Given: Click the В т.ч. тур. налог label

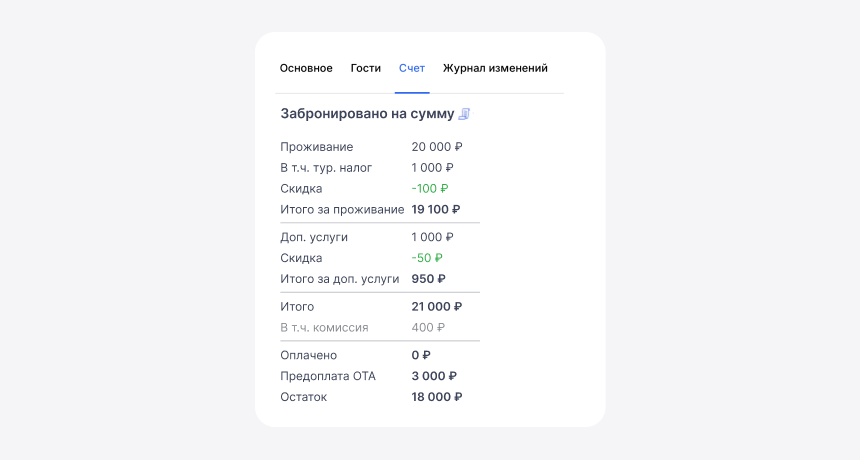Looking at the screenshot, I should pos(326,168).
